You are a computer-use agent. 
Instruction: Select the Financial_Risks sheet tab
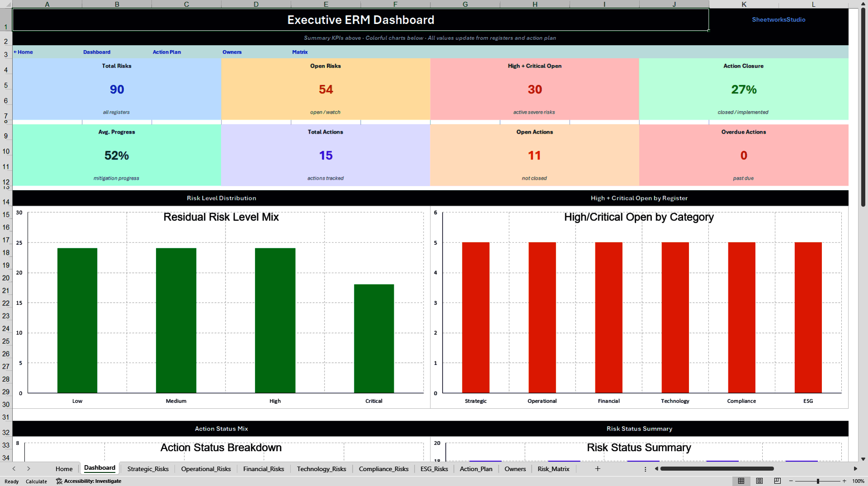(264, 469)
